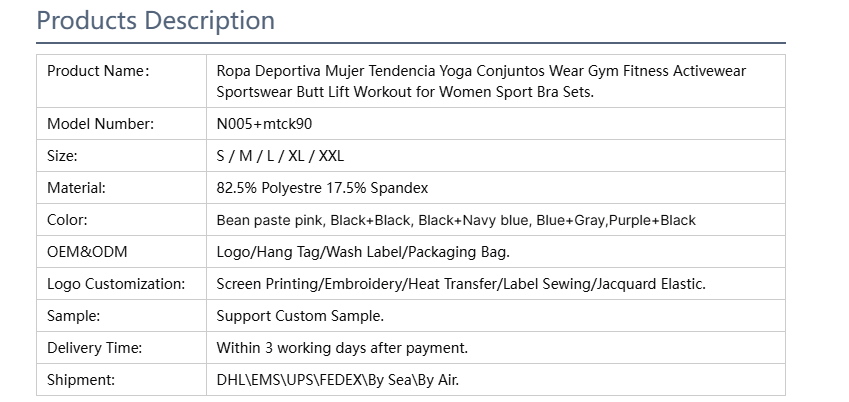Select the Product Name label cell
This screenshot has height=402, width=849.
click(x=121, y=81)
